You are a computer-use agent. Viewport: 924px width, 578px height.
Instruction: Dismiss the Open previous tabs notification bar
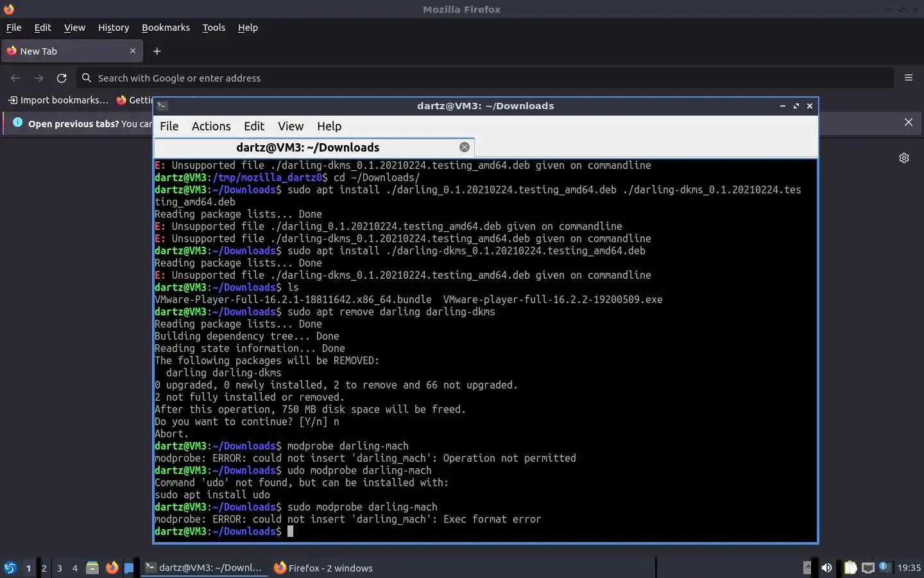point(909,122)
